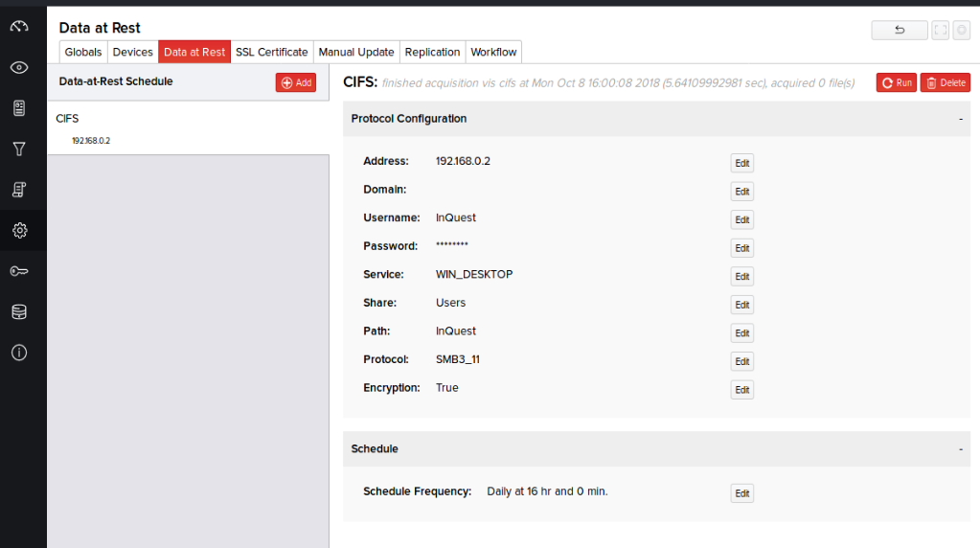Open the database icon in sidebar

click(x=19, y=311)
